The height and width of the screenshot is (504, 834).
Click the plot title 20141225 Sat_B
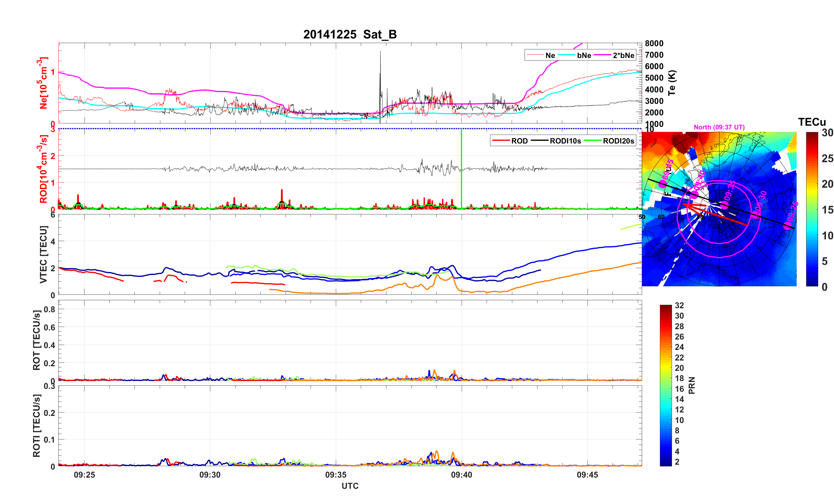pos(350,34)
